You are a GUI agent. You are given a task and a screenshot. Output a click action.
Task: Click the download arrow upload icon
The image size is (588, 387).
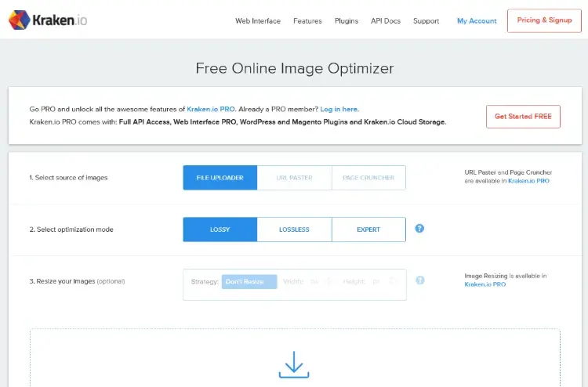click(x=294, y=364)
